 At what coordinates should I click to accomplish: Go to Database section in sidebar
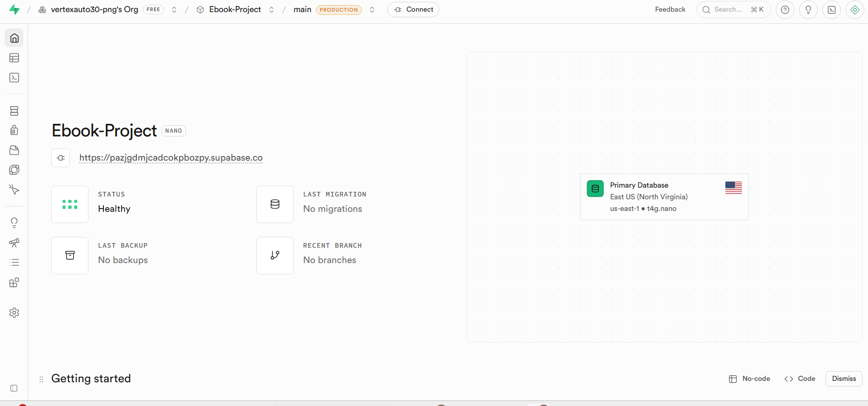tap(14, 111)
